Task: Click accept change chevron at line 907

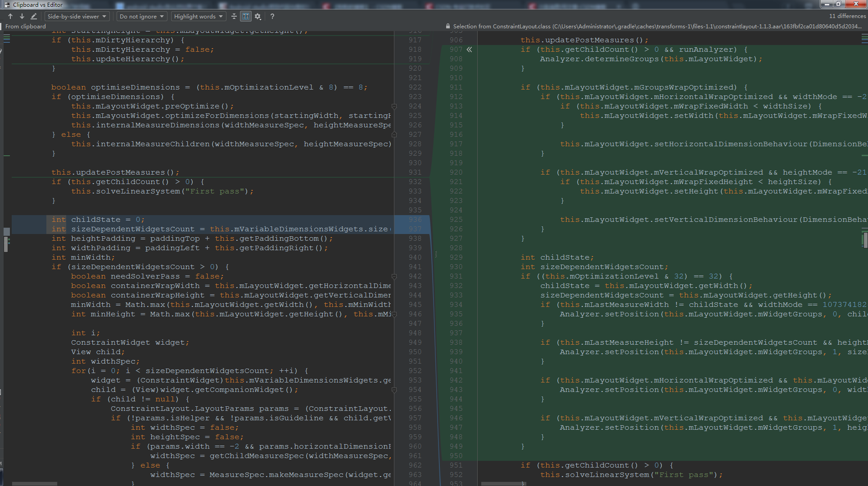Action: click(x=469, y=49)
